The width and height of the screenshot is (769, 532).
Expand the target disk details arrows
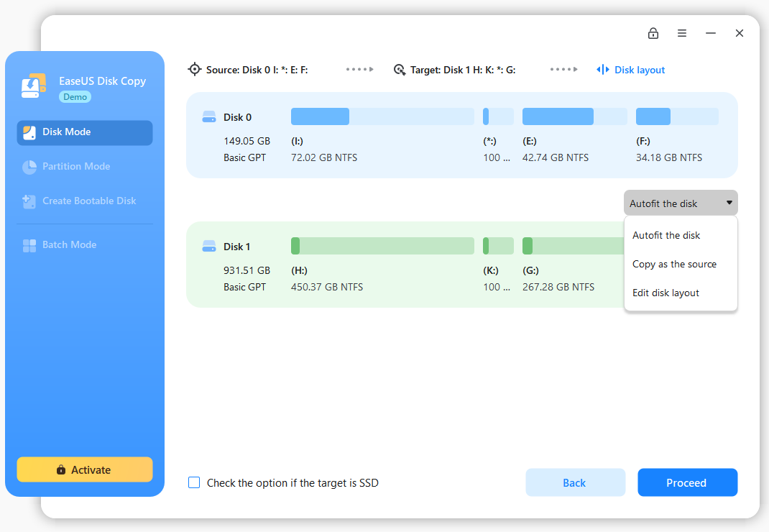click(563, 69)
